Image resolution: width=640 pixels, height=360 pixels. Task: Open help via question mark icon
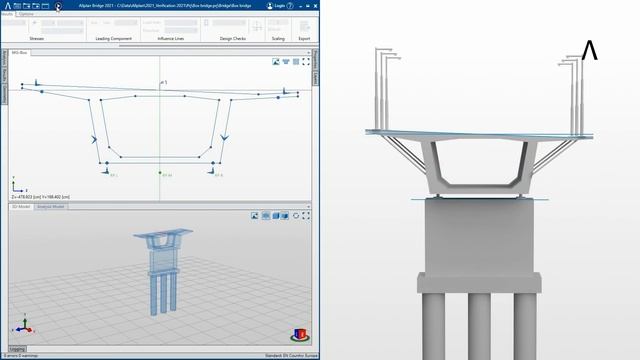tap(290, 6)
